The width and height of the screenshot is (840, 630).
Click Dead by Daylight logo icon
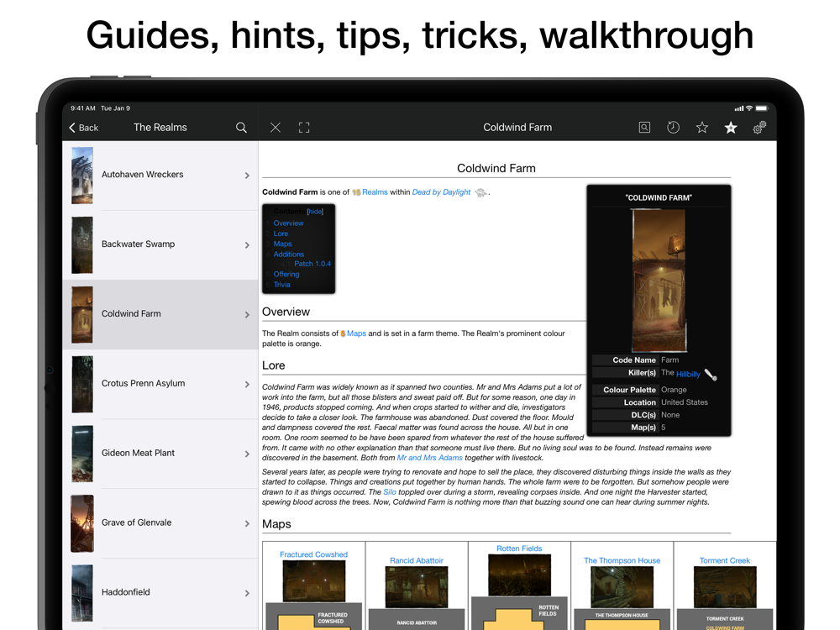point(480,192)
